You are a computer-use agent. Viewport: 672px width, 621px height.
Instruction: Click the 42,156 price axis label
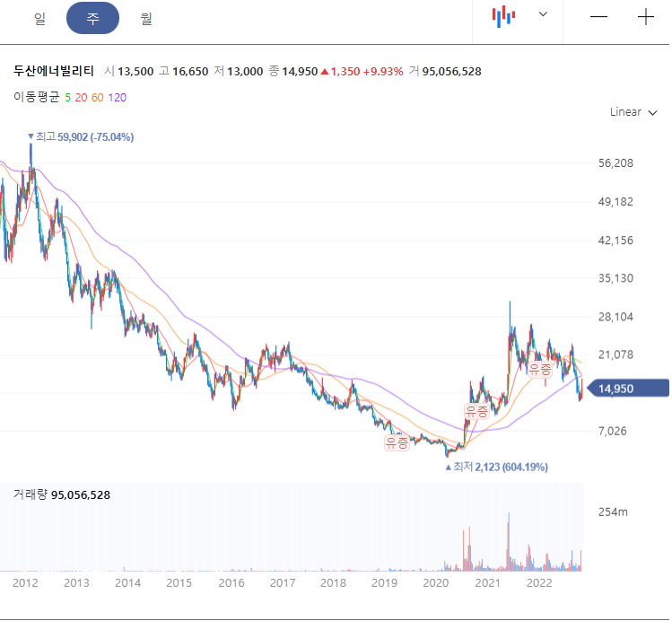click(x=615, y=240)
